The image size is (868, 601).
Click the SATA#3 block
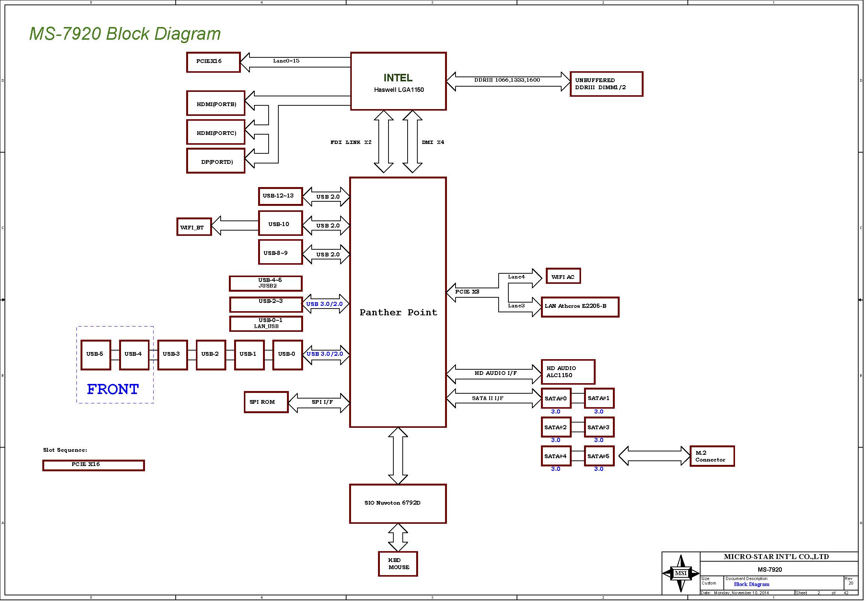[x=599, y=427]
